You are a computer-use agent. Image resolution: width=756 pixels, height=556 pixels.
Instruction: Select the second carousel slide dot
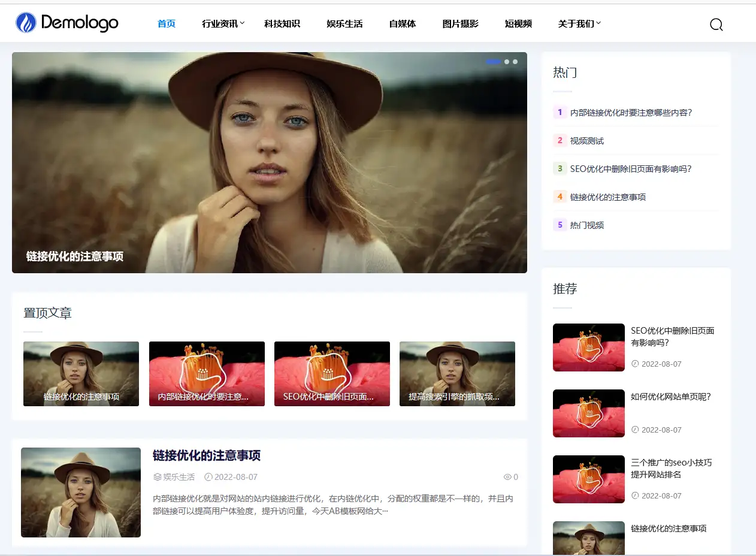pyautogui.click(x=507, y=62)
